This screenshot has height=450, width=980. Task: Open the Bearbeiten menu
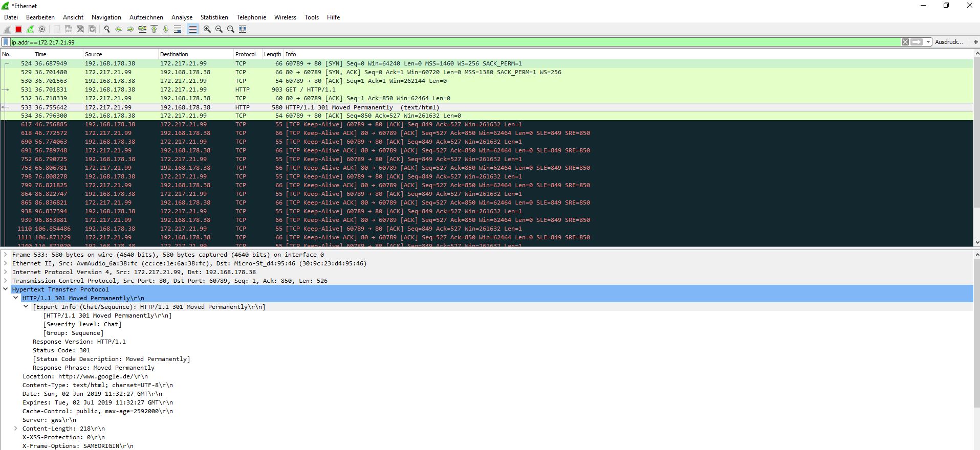[40, 17]
